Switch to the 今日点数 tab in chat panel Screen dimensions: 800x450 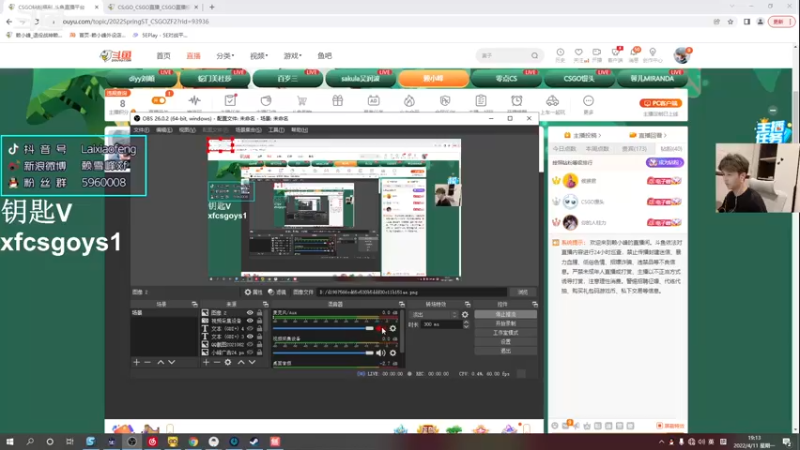coord(564,149)
